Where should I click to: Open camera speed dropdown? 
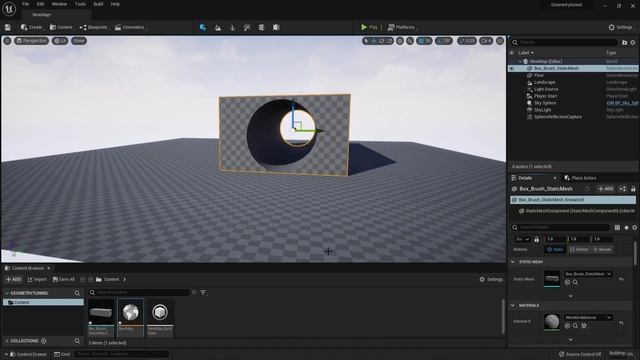486,41
